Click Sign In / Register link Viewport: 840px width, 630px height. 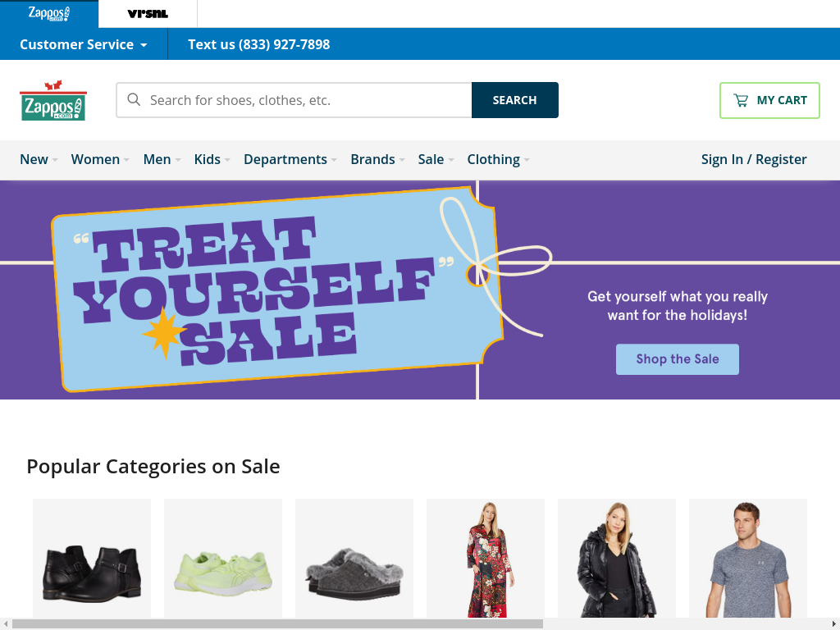pos(754,160)
